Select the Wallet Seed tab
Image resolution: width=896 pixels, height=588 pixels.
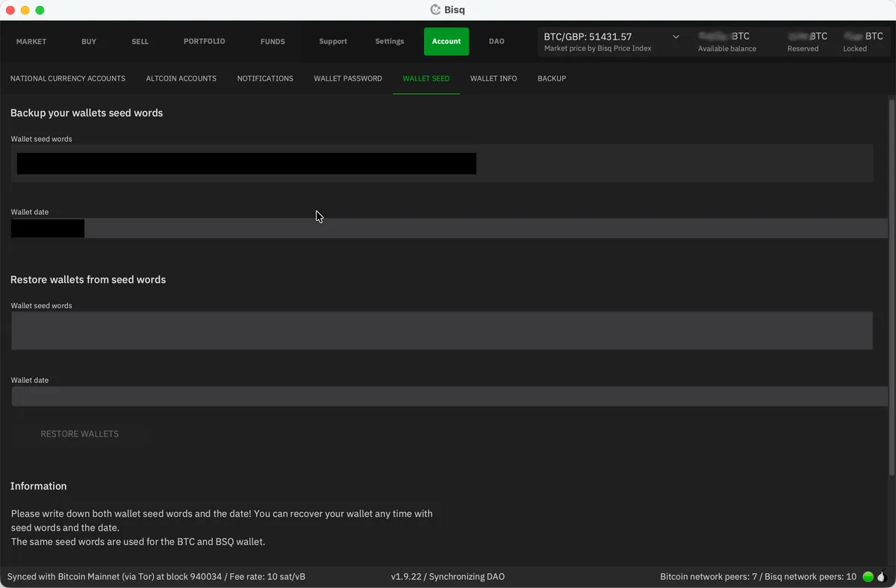point(426,78)
